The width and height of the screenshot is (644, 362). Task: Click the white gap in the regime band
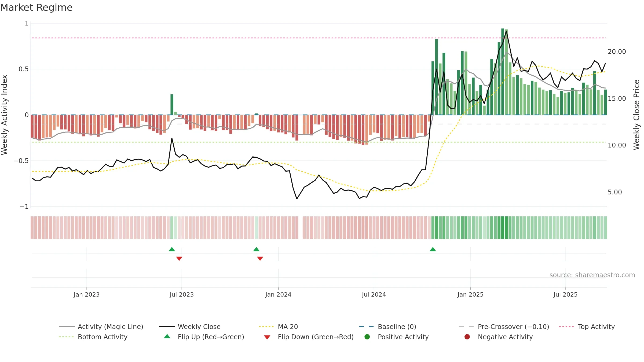point(301,228)
